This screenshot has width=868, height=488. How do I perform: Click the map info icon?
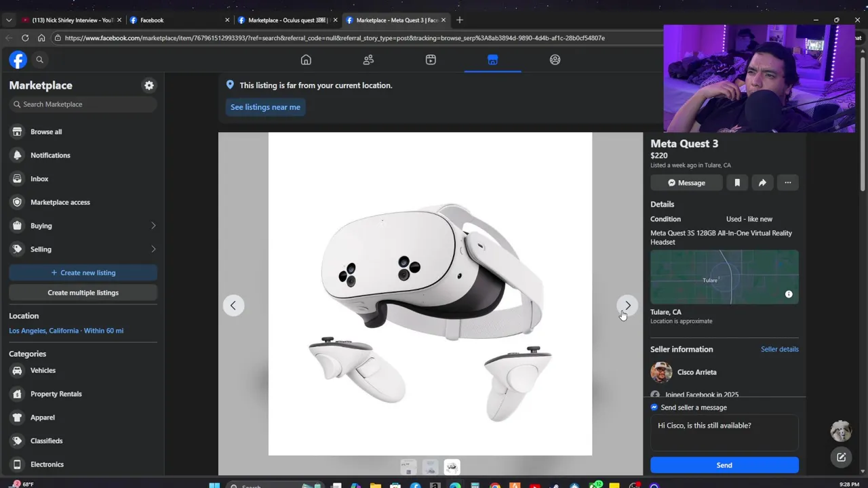click(789, 294)
